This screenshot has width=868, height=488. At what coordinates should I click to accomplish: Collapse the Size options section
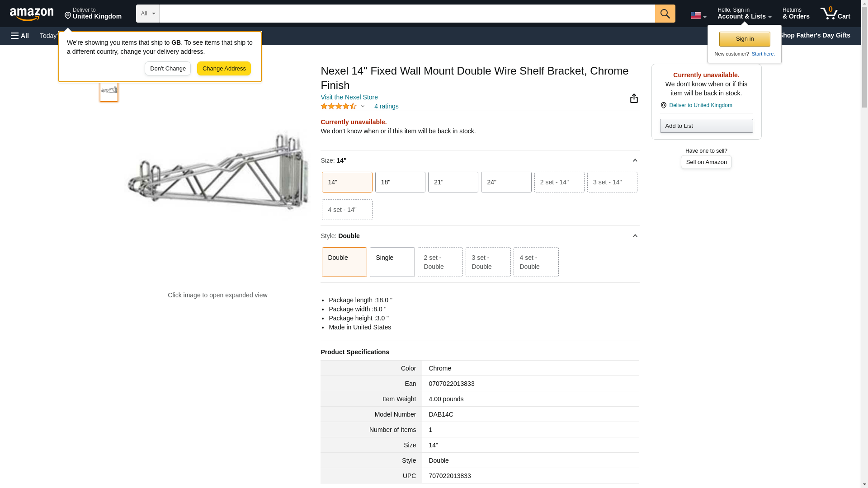pos(635,160)
